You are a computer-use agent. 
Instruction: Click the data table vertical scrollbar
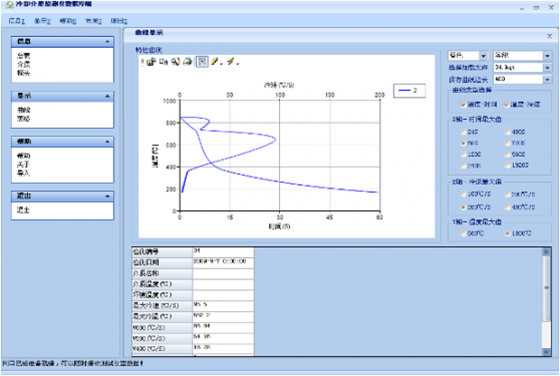[x=546, y=302]
